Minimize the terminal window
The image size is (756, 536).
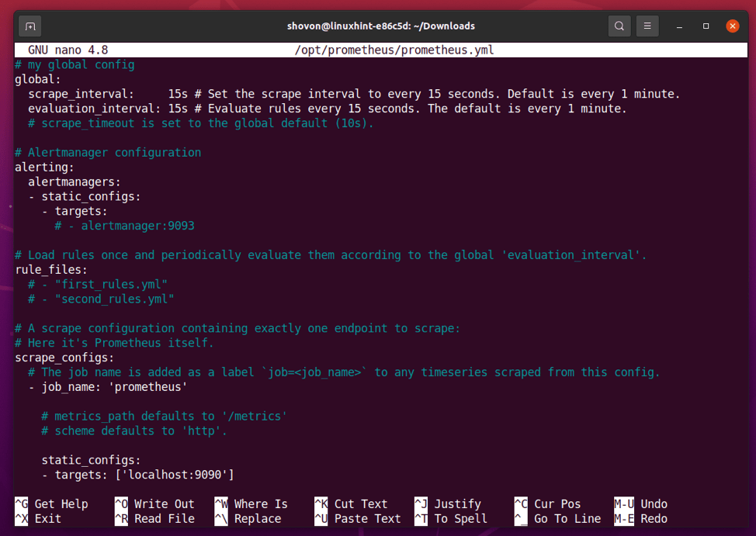coord(679,26)
